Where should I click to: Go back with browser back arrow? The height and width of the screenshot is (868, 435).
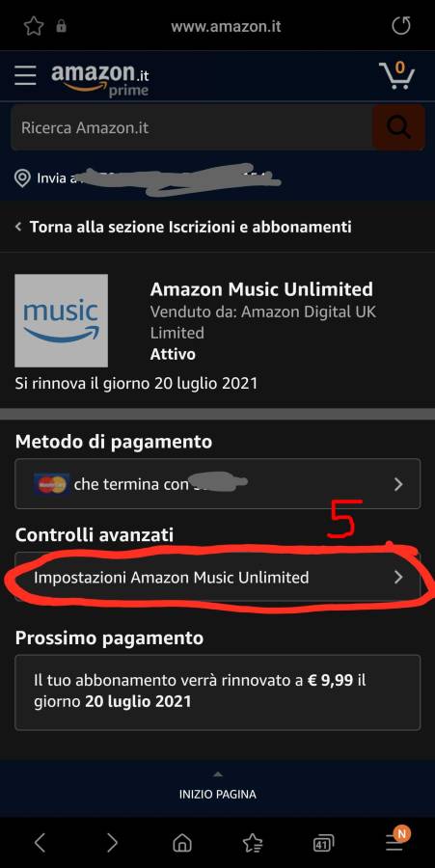(40, 843)
